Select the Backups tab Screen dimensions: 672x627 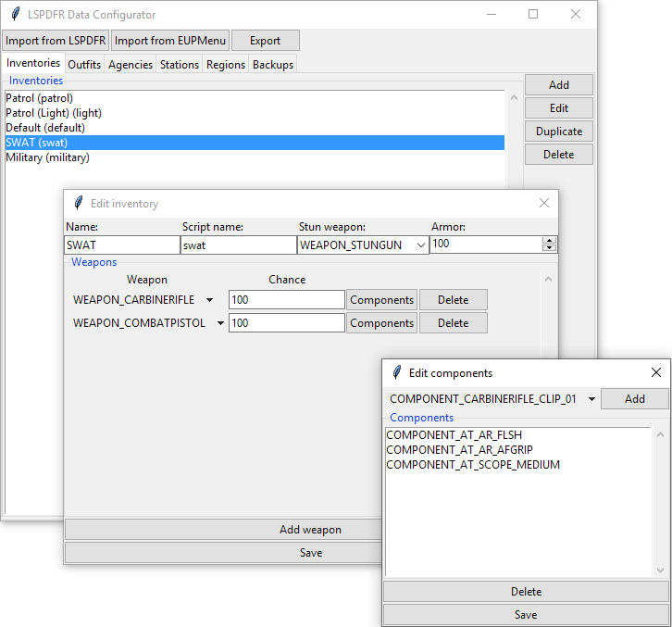(273, 65)
